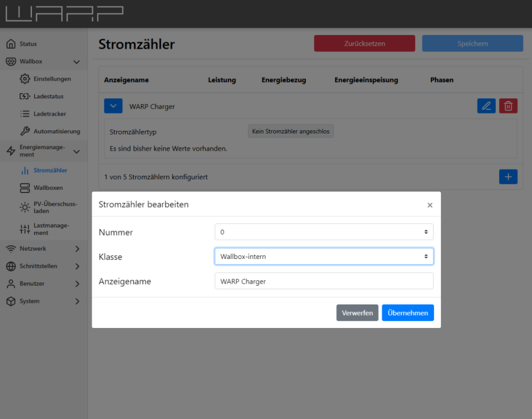The height and width of the screenshot is (419, 532).
Task: Click the red trash delete icon
Action: [x=508, y=106]
